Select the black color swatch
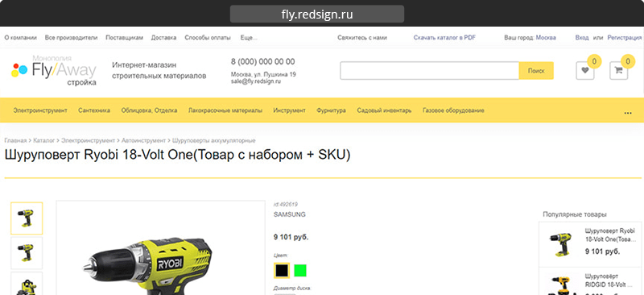The image size is (644, 295). click(282, 270)
